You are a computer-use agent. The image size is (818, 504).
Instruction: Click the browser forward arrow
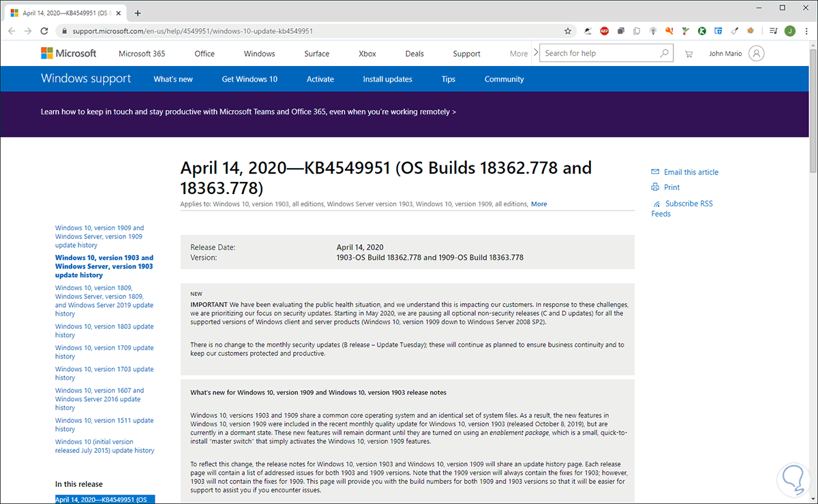[x=28, y=31]
